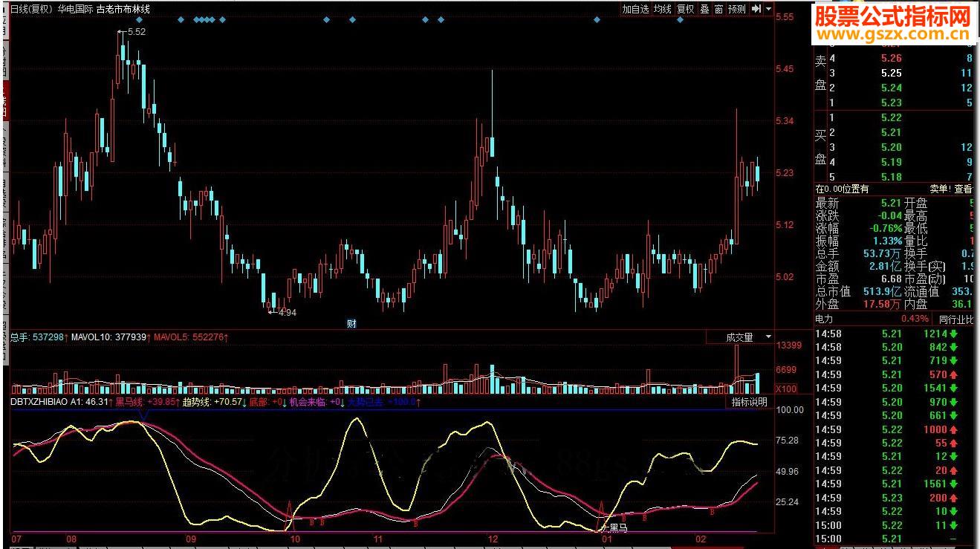Toggle the 复权 price adjustment option
The image size is (980, 549).
[685, 9]
